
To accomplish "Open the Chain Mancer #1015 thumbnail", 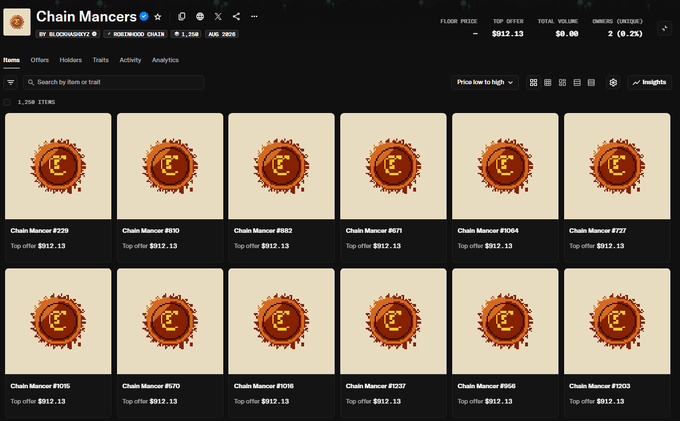I will click(58, 321).
